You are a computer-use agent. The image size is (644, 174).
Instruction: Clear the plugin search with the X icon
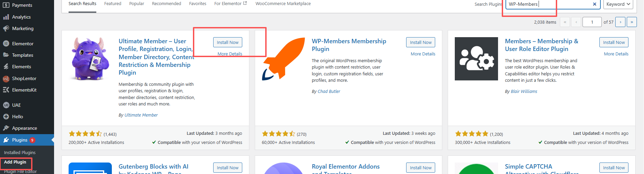[595, 4]
